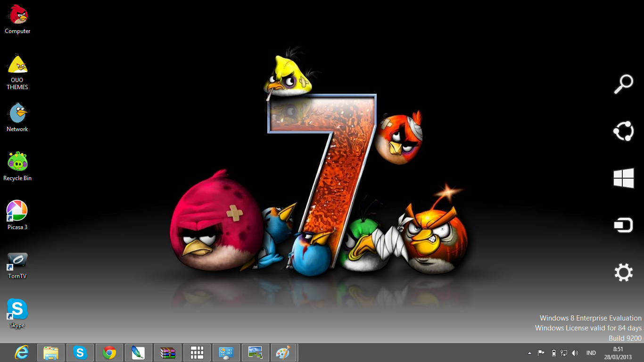This screenshot has width=644, height=362.
Task: Expand hidden system tray icons
Action: pyautogui.click(x=529, y=352)
